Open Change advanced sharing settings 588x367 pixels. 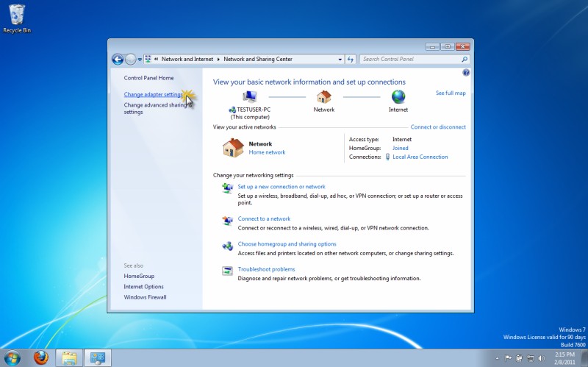[155, 108]
